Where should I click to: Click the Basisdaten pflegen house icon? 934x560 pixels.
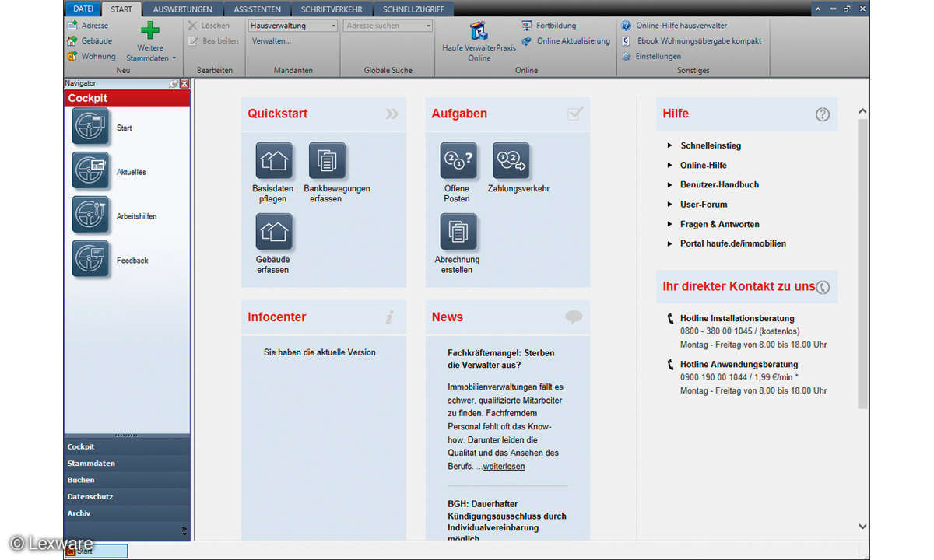(x=274, y=161)
